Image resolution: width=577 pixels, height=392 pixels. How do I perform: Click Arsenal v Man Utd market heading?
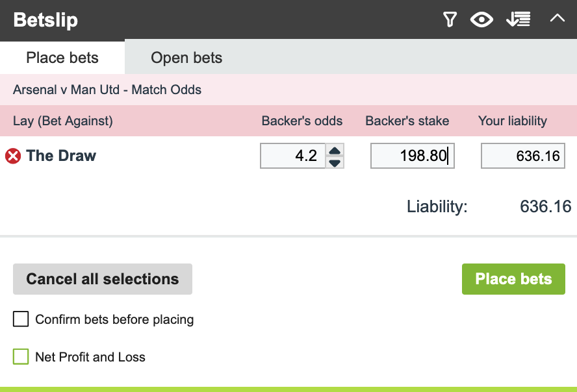pos(107,90)
